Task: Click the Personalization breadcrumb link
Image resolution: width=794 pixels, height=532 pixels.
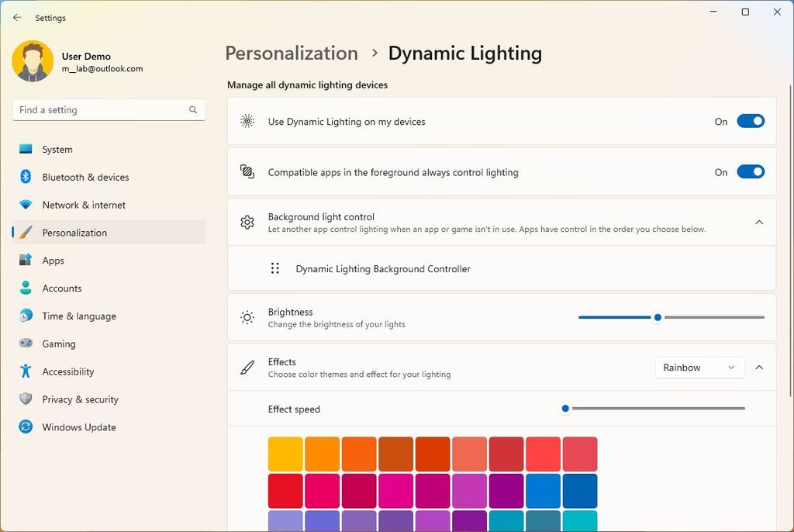Action: (x=292, y=54)
